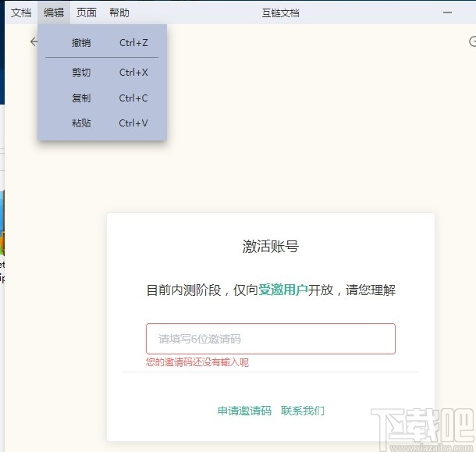Choose 剪切 from the edit menu

pos(102,73)
